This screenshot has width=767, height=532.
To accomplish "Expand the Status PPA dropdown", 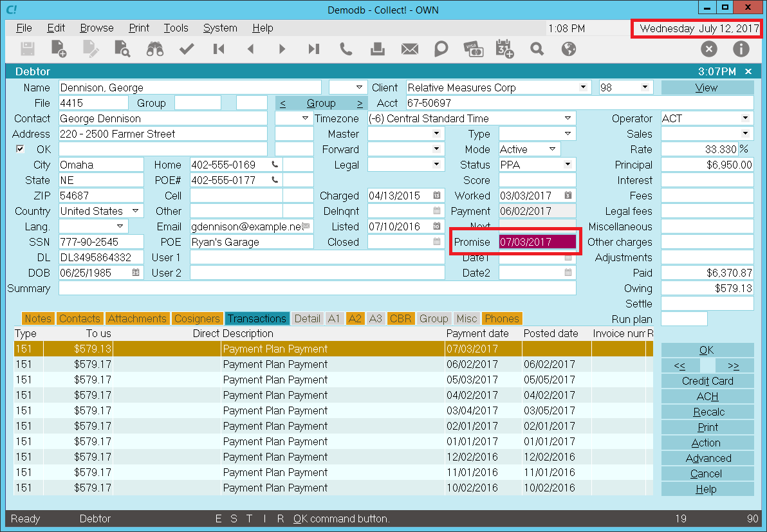I will (x=568, y=165).
